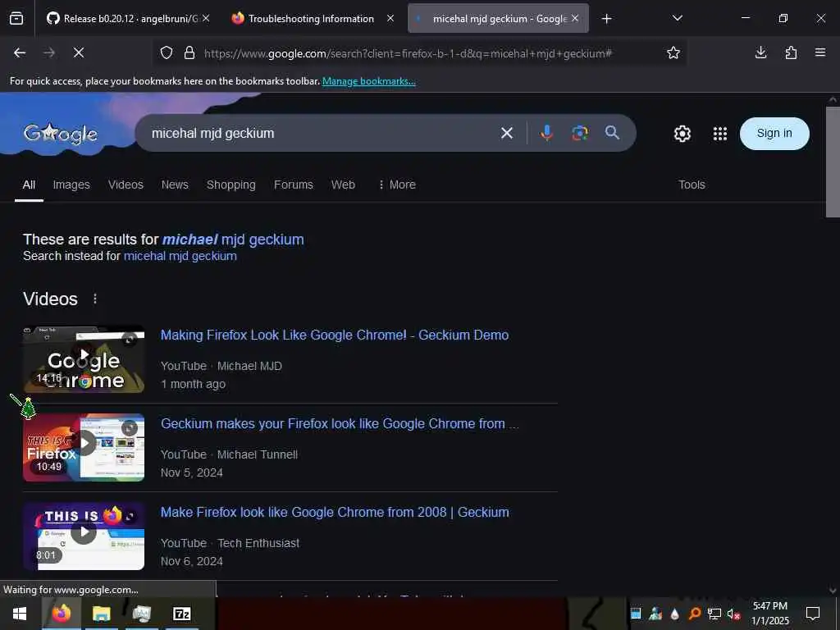List all tabs dropdown
The height and width of the screenshot is (630, 840).
click(x=677, y=18)
